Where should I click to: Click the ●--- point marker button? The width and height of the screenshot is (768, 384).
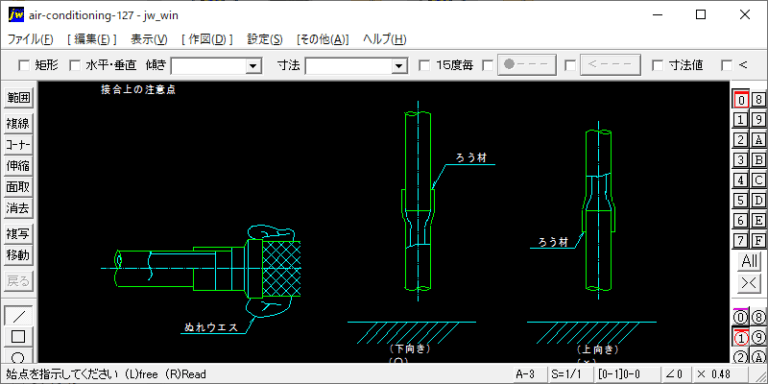point(527,65)
